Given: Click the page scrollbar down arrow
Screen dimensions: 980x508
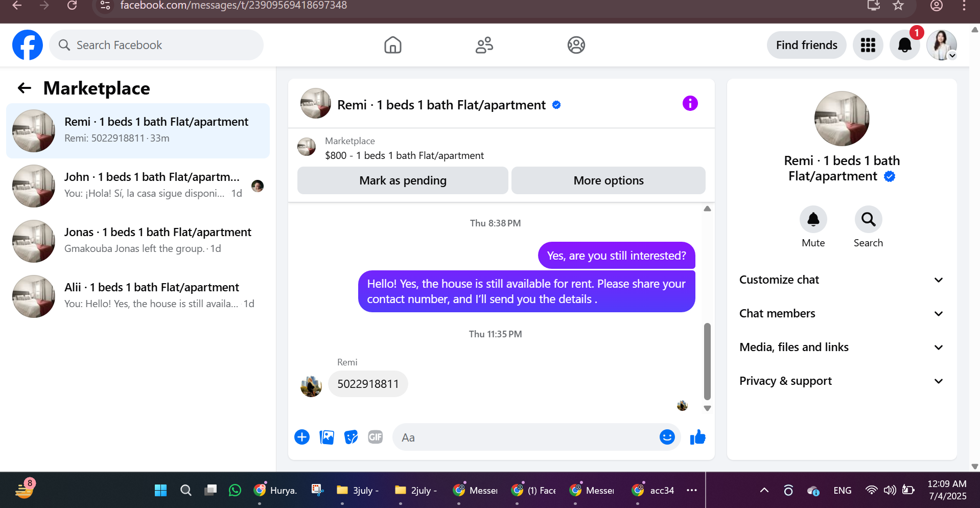Looking at the screenshot, I should point(974,466).
